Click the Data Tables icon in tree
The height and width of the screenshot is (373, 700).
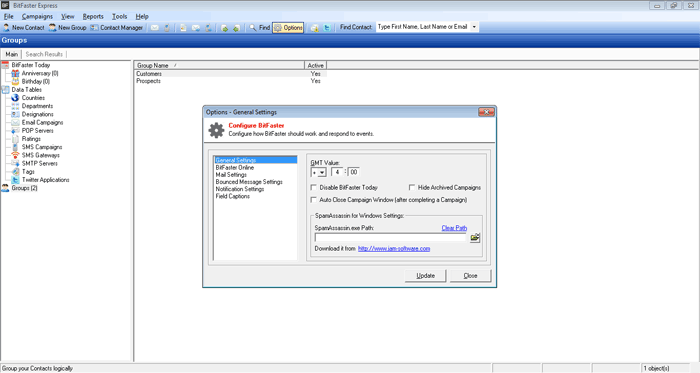click(5, 90)
